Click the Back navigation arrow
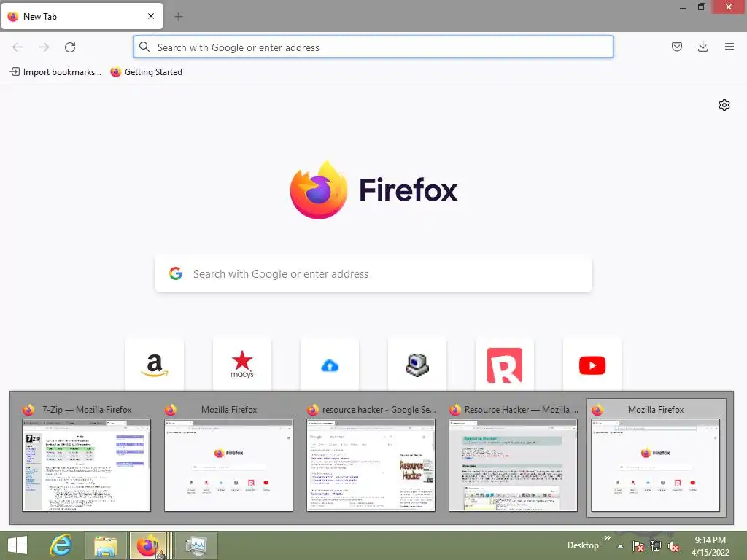 (x=18, y=47)
